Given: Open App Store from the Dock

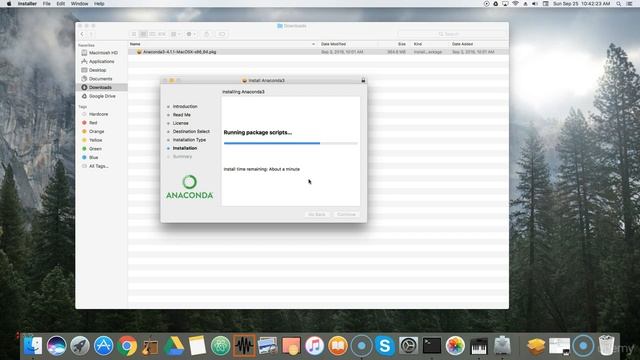Looking at the screenshot, I should pos(104,346).
